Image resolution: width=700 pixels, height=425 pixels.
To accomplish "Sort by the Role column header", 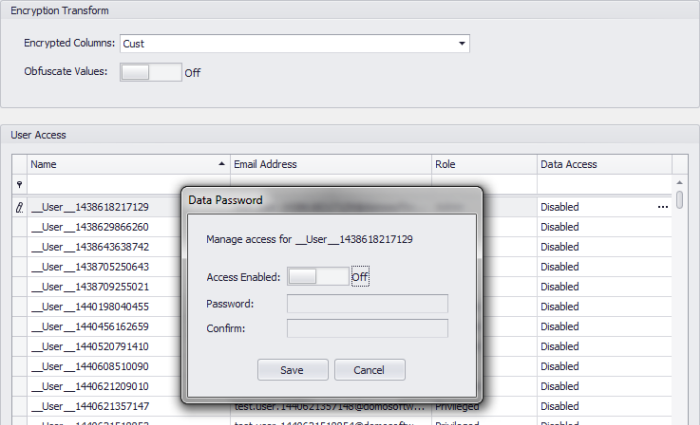I will (x=484, y=164).
